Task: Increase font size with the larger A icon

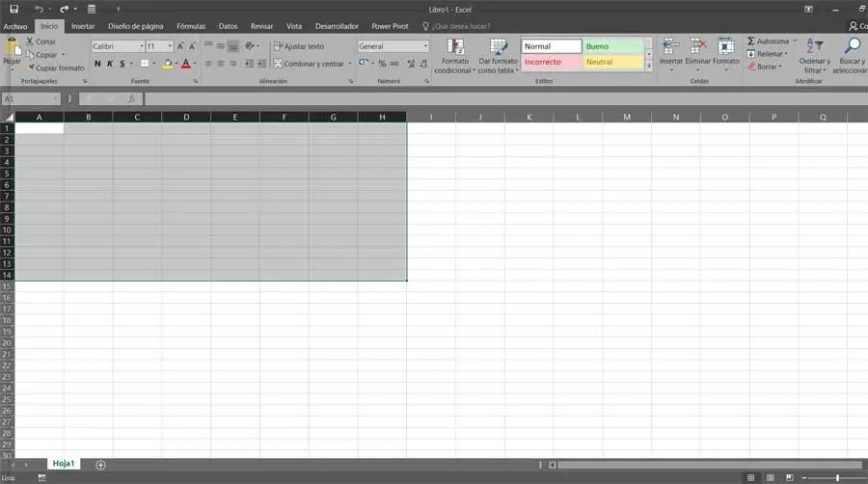Action: (x=180, y=46)
